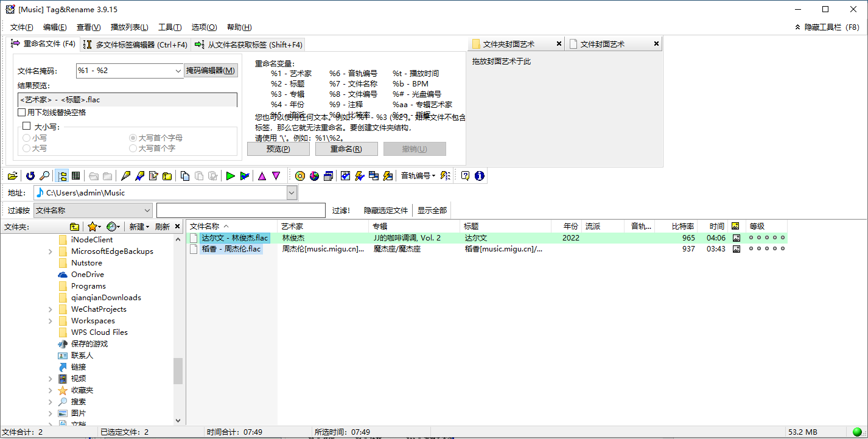Open the 过滤按 文件名称 dropdown
The height and width of the screenshot is (439, 868).
[147, 210]
